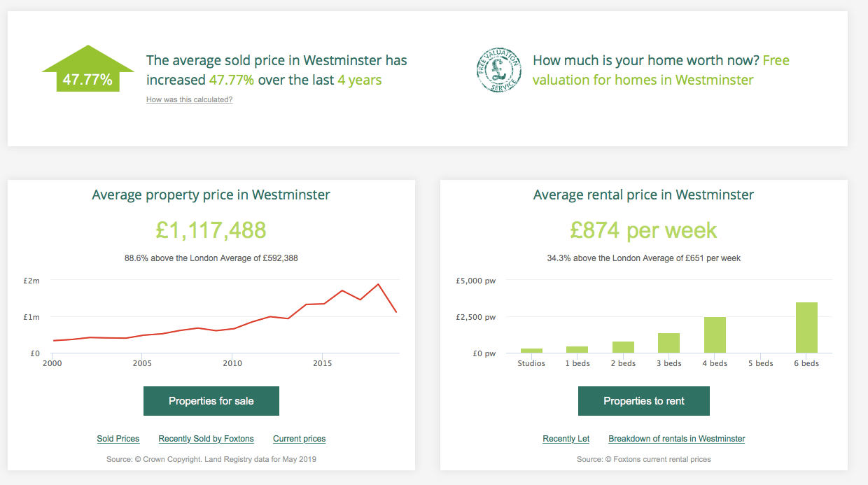Viewport: 868px width, 485px height.
Task: Click the 6 beds rental bar
Action: pyautogui.click(x=806, y=328)
